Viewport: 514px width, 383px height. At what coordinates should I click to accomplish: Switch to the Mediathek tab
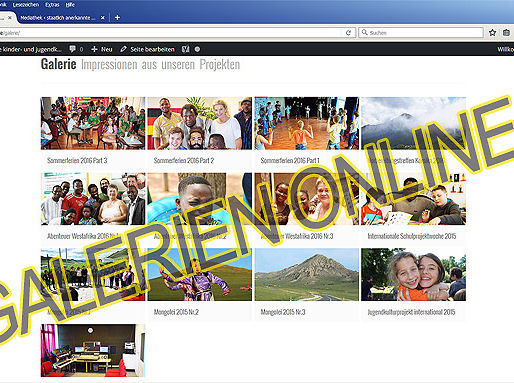pyautogui.click(x=62, y=18)
